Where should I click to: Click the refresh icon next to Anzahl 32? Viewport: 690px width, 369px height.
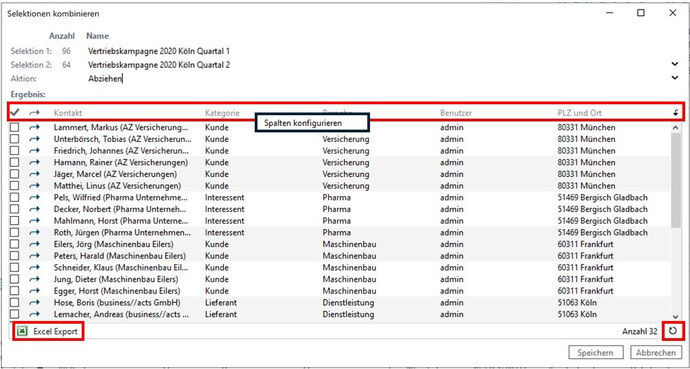673,331
